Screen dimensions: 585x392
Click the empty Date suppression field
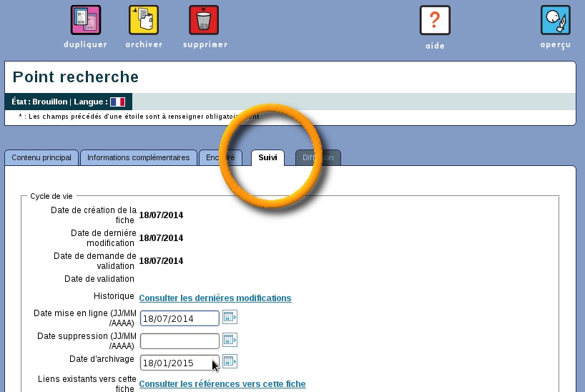(180, 341)
